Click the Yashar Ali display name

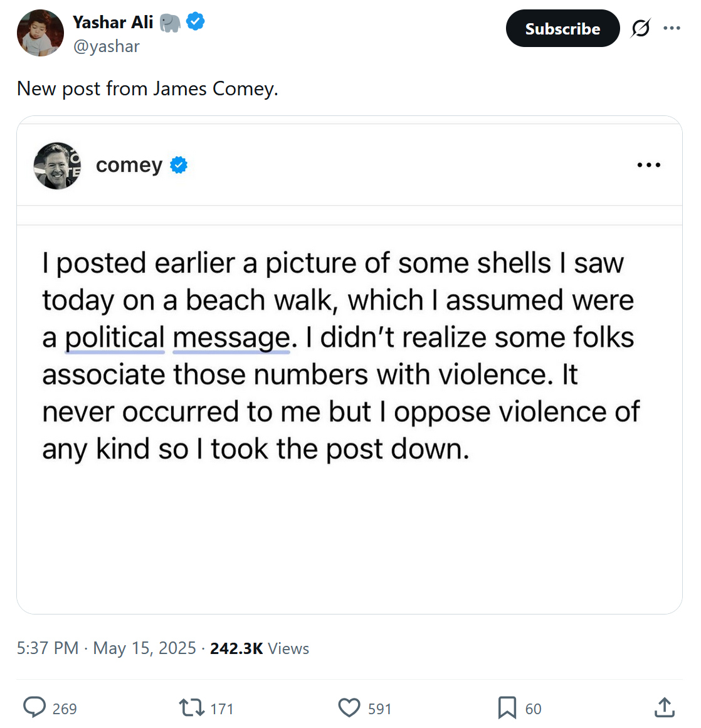(x=113, y=22)
